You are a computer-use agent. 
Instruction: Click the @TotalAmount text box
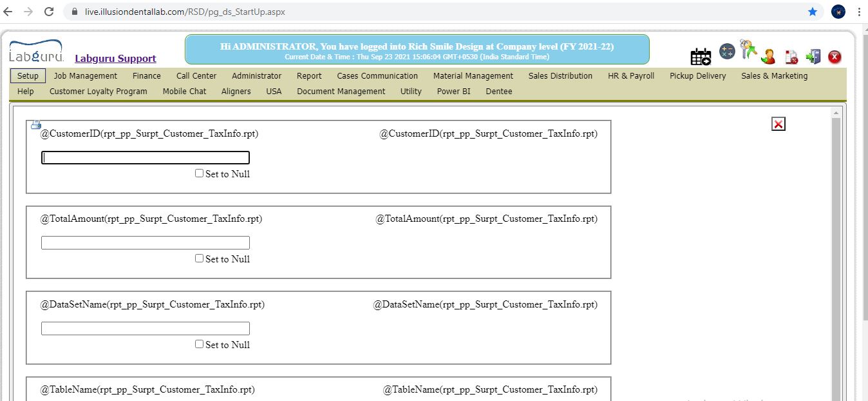click(x=146, y=243)
